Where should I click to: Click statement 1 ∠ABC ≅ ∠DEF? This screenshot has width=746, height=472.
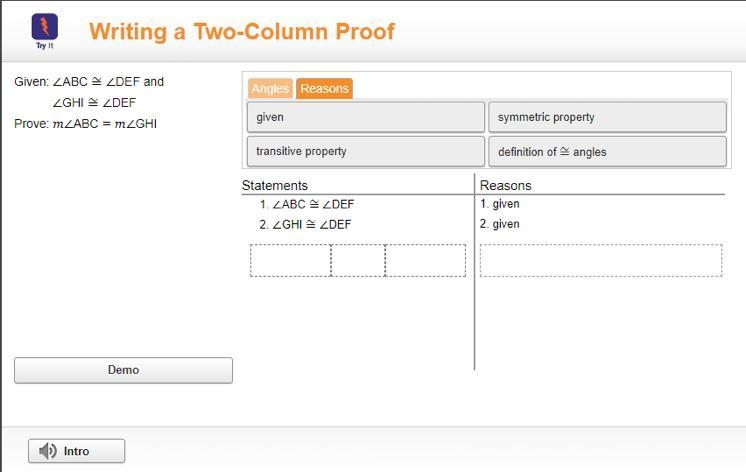307,204
